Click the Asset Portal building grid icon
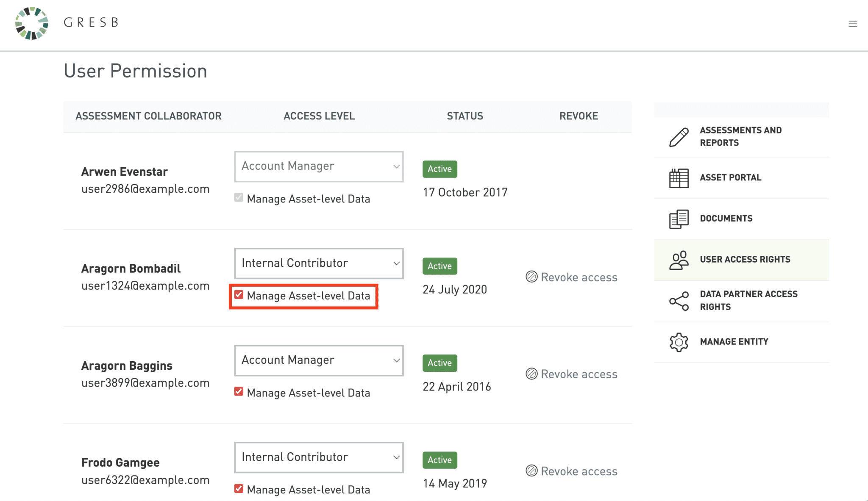Screen dimensions: 868x501 tap(679, 178)
